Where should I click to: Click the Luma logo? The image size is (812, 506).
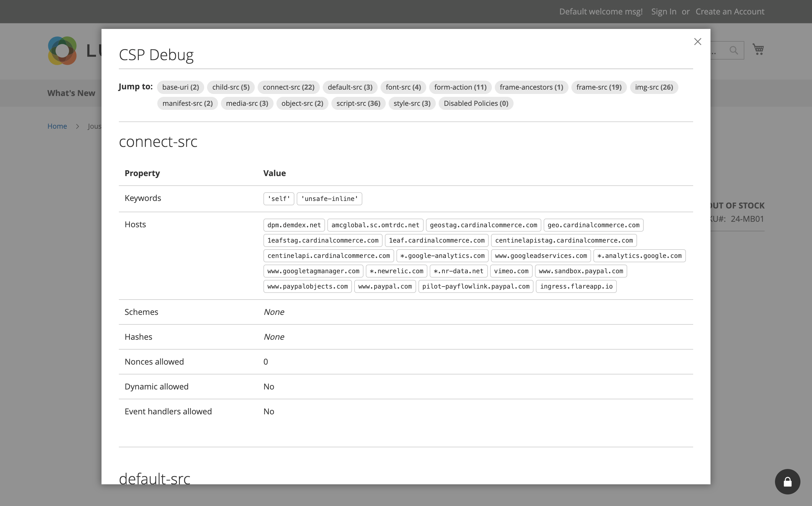[x=74, y=51]
